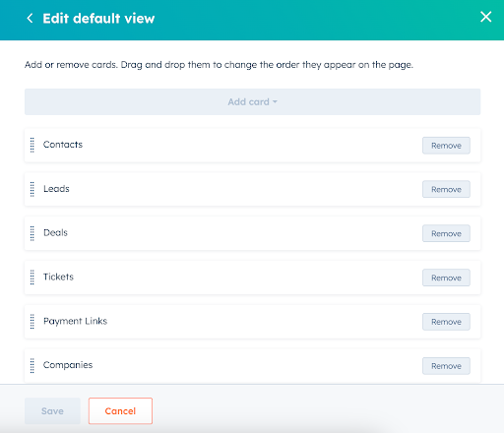Select the Payment Links card label
The height and width of the screenshot is (433, 504).
(76, 321)
